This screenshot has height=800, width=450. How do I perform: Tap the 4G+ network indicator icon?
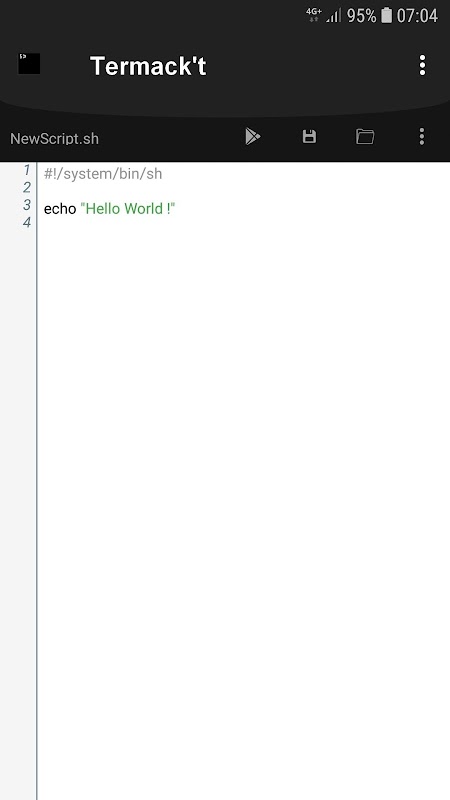click(314, 15)
